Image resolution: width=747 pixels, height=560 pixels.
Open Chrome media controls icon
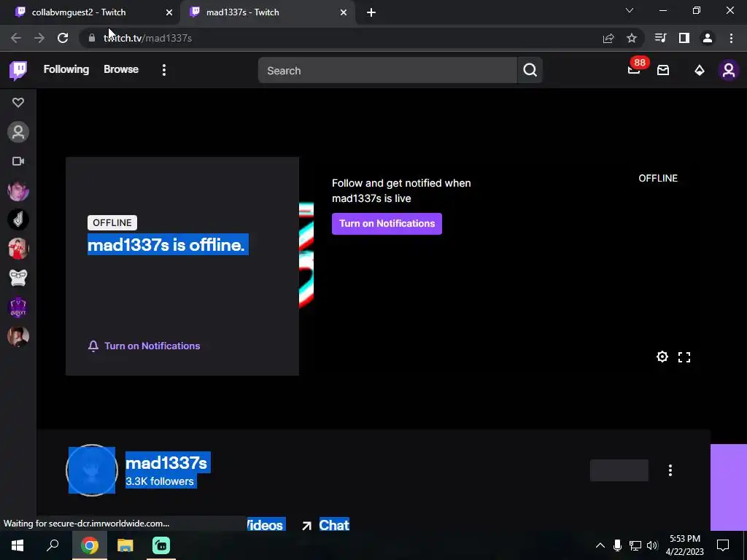point(660,38)
